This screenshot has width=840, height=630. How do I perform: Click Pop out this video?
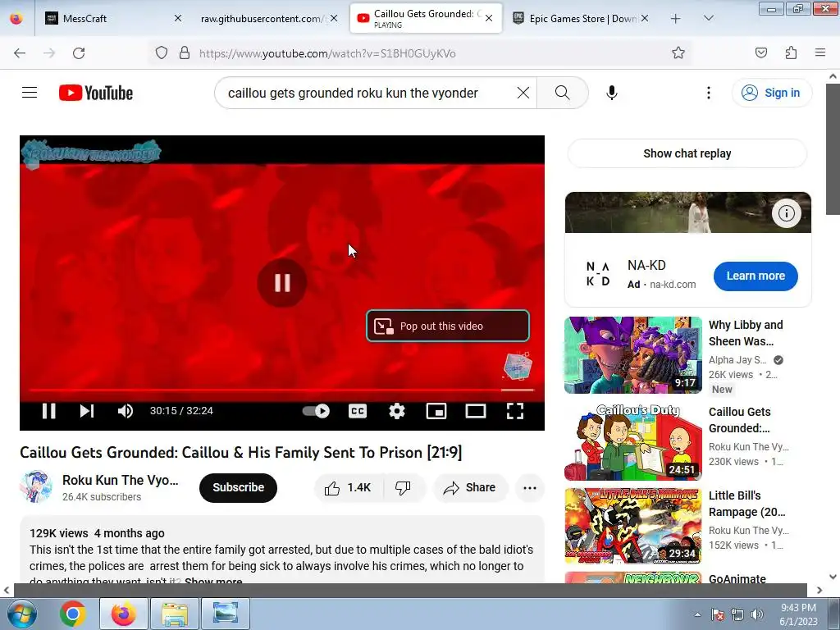point(448,326)
